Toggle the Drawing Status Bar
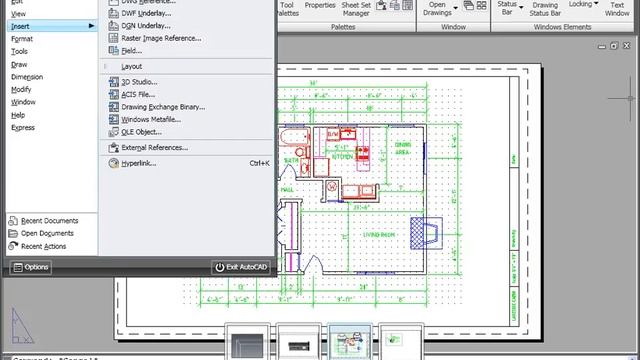The height and width of the screenshot is (360, 640). click(545, 9)
